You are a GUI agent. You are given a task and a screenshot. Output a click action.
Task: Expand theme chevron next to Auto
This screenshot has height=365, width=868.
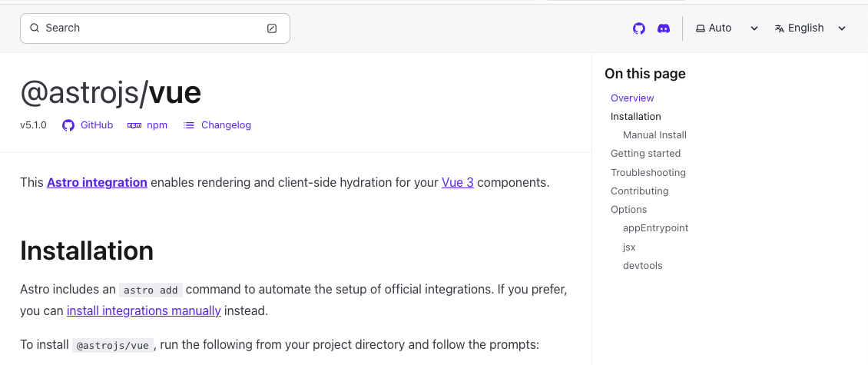pyautogui.click(x=754, y=28)
